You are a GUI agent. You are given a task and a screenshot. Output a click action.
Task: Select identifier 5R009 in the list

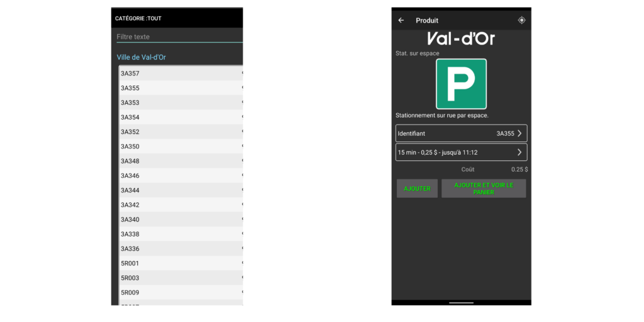(x=181, y=292)
